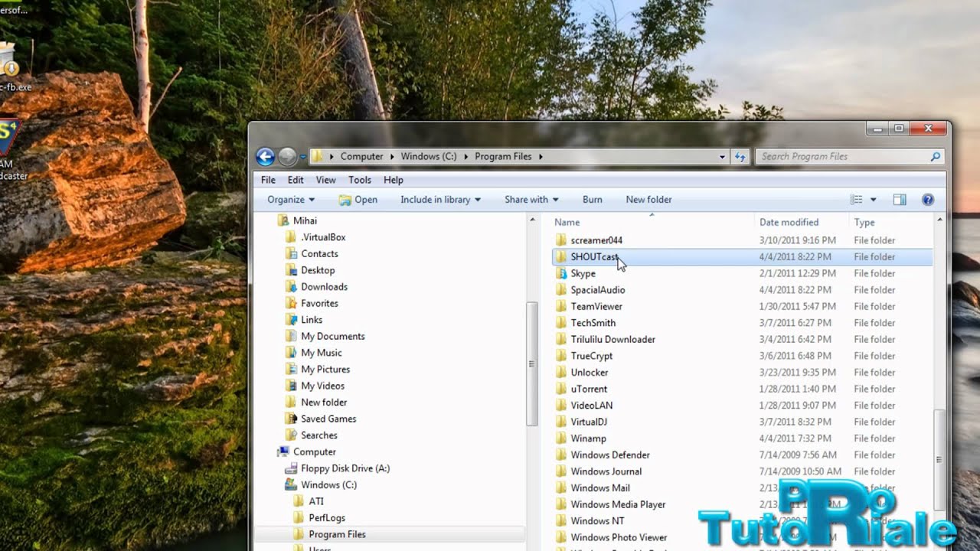Click the SHOUTcast folder icon
Image resolution: width=980 pixels, height=551 pixels.
point(561,257)
